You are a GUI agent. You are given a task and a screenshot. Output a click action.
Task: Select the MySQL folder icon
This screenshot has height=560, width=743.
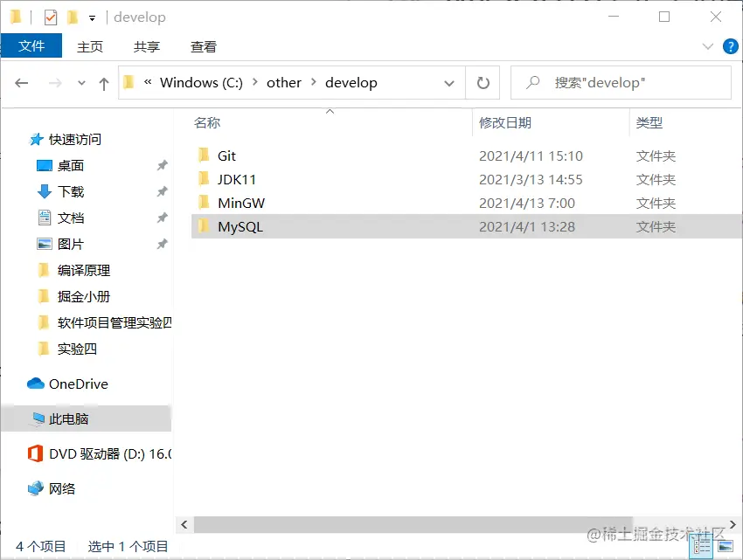coord(204,226)
